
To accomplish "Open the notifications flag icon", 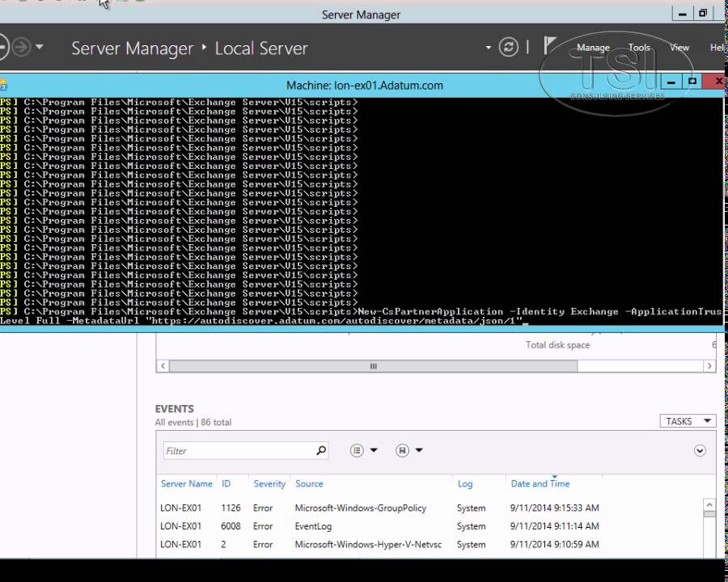I will [549, 46].
